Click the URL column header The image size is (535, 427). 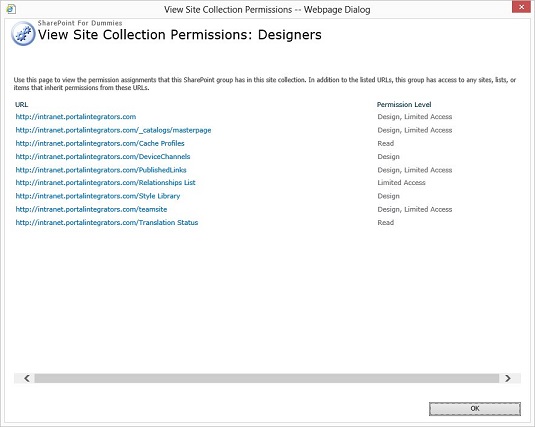tap(21, 104)
